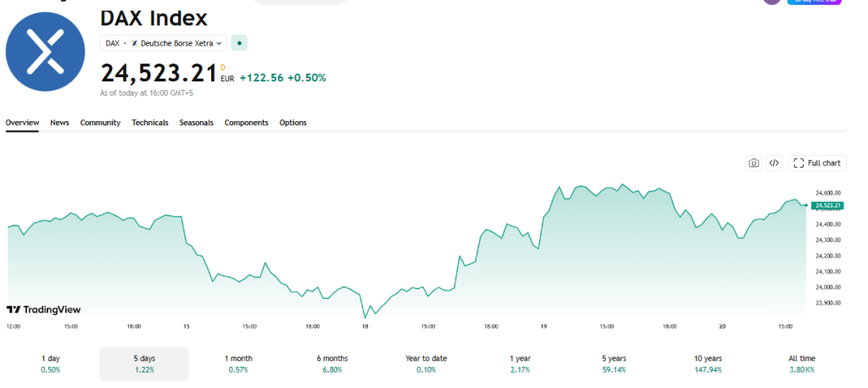Click the 24,100.00 axis label
868x388 pixels.
(828, 271)
